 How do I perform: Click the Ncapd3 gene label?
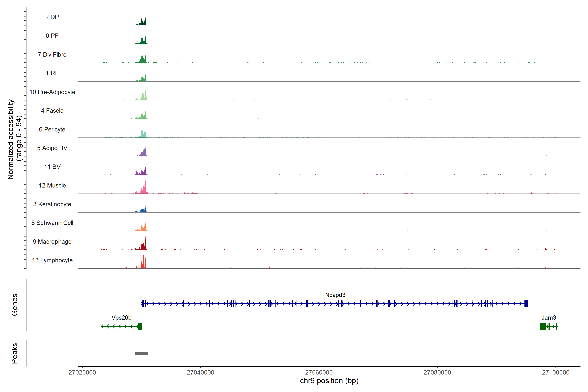[335, 295]
